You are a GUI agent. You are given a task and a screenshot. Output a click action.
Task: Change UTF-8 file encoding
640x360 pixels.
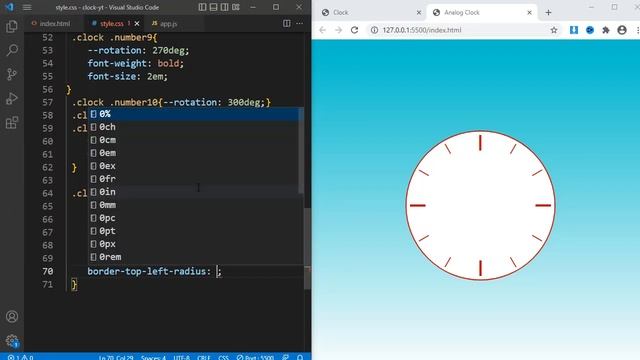[182, 357]
